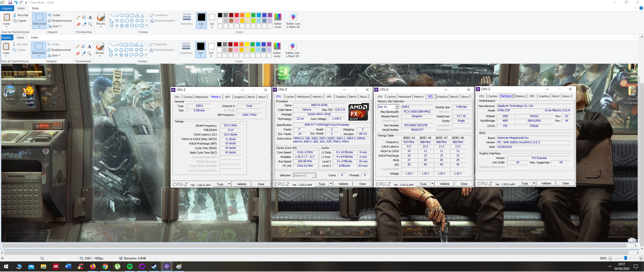Select the Magnifier tool in the top ribbon
Image resolution: width=644 pixels, height=272 pixels.
tap(90, 24)
